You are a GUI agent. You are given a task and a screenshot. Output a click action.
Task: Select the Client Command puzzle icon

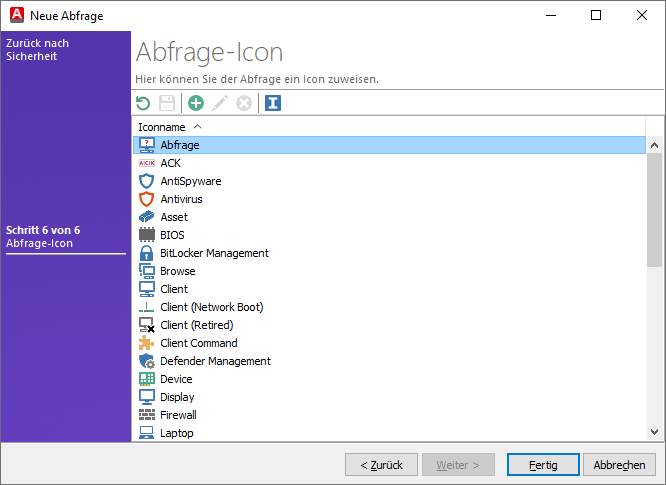click(x=198, y=343)
